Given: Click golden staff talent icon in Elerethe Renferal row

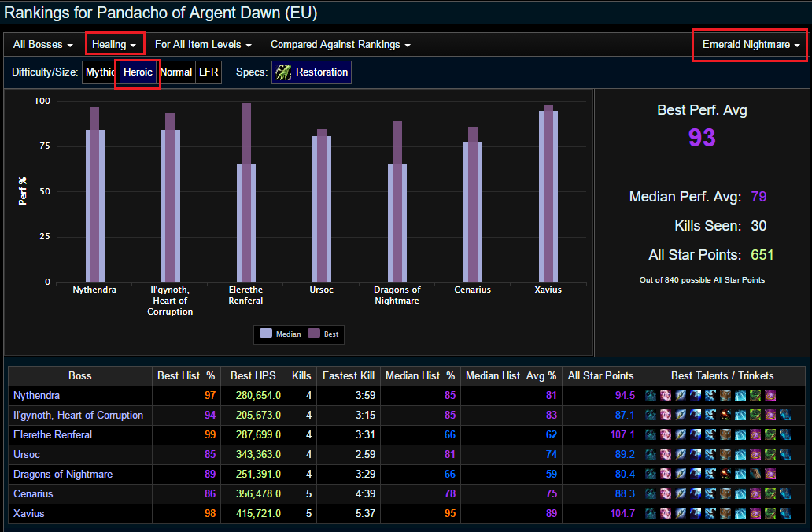Looking at the screenshot, I should pos(681,435).
